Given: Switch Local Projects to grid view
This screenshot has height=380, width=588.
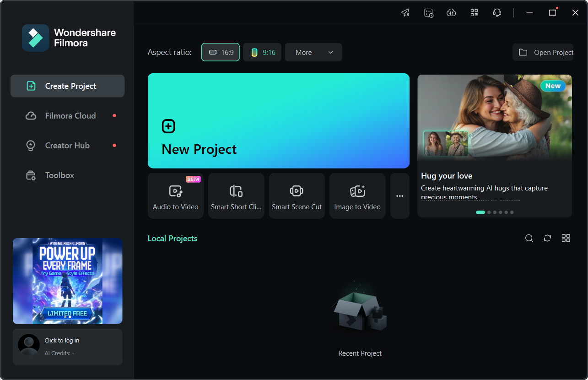Looking at the screenshot, I should 566,238.
